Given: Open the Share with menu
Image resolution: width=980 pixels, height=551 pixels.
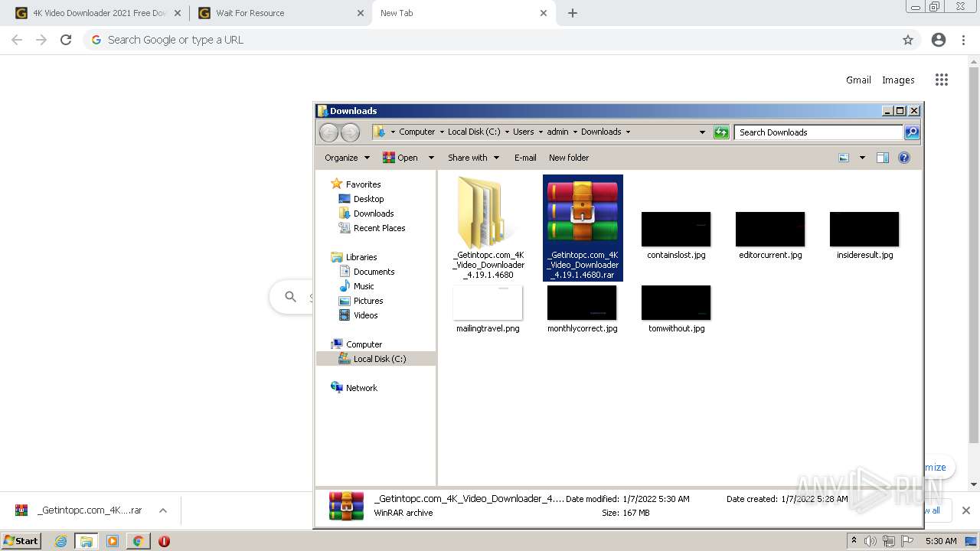Looking at the screenshot, I should click(473, 158).
